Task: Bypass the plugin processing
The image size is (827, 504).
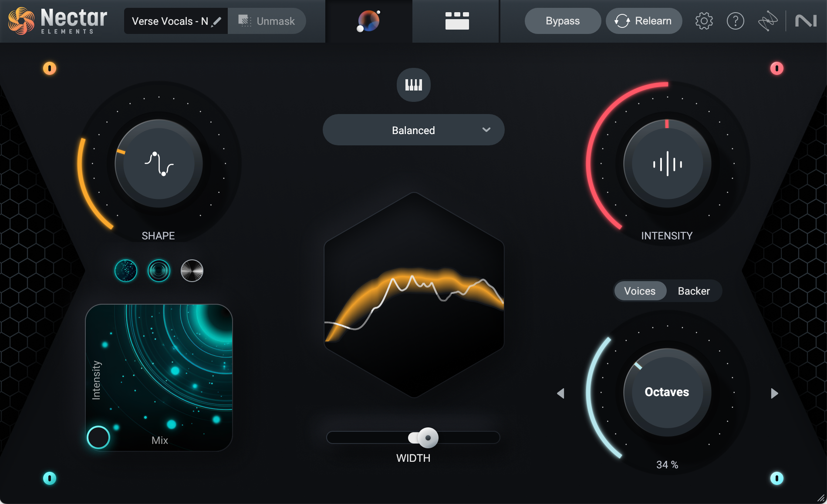Action: [x=562, y=20]
